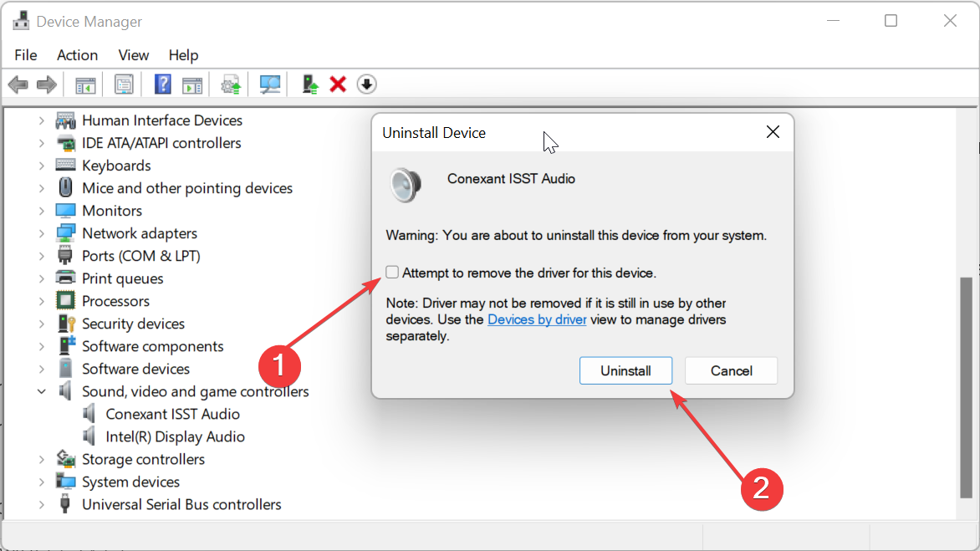Check Attempt to remove the driver checkbox
The height and width of the screenshot is (551, 980).
[x=392, y=273]
